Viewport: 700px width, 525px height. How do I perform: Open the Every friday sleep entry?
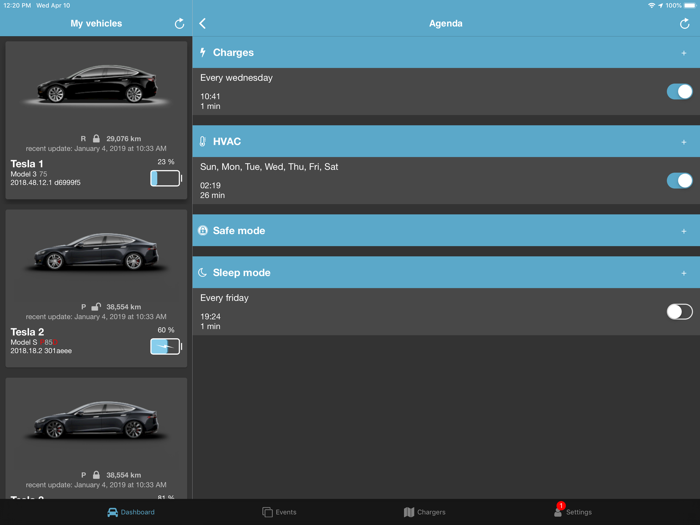(x=446, y=312)
